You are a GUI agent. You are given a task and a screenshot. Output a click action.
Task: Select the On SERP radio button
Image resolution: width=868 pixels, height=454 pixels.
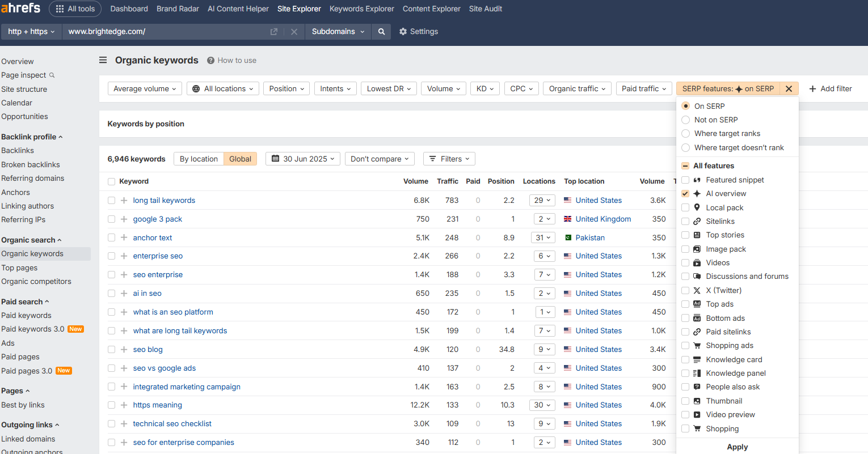685,106
